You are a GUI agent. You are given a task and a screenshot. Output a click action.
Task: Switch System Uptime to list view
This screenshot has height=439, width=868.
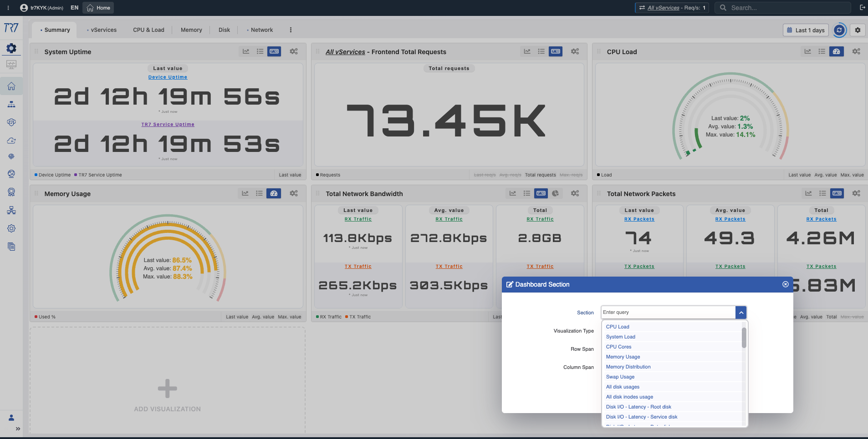(x=260, y=51)
